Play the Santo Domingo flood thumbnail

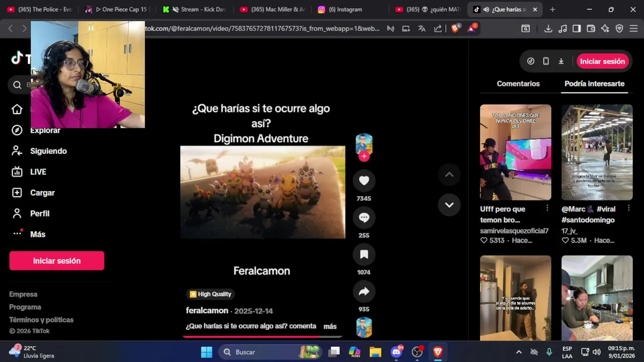pos(597,152)
